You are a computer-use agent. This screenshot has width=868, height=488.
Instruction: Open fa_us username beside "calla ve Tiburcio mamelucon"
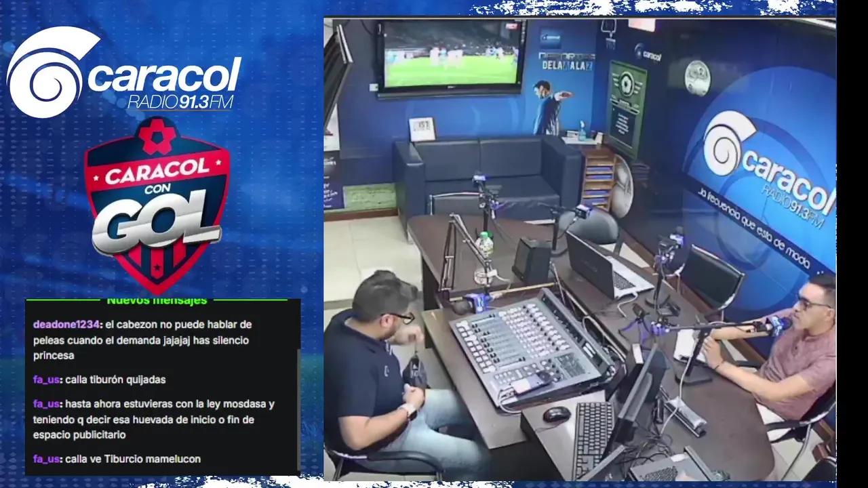(x=47, y=459)
